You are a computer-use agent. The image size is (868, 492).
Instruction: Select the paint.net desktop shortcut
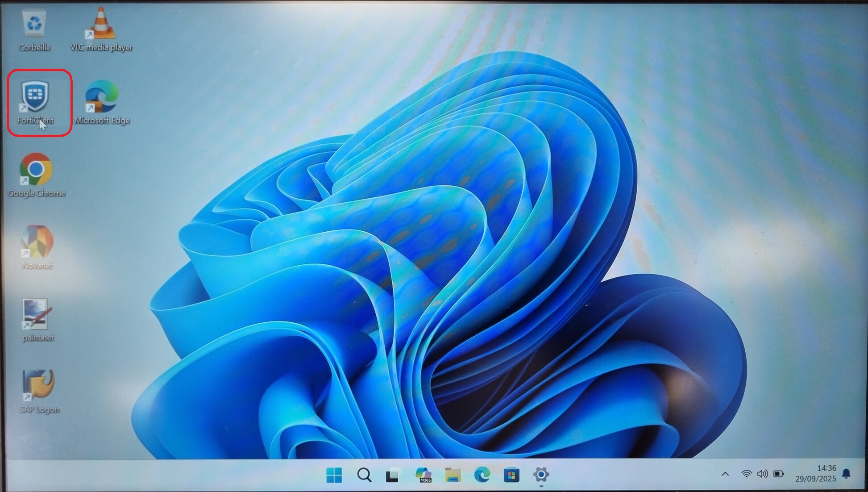[37, 314]
